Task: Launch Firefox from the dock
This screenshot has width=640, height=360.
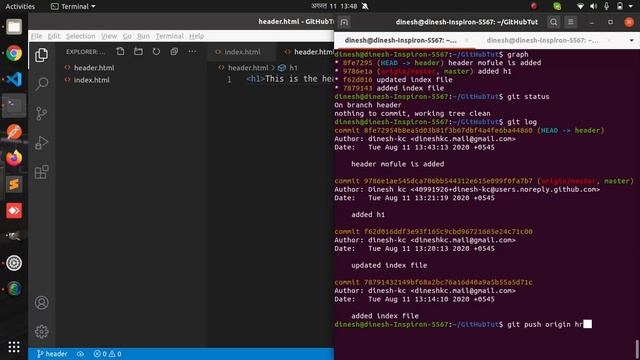Action: tap(14, 158)
